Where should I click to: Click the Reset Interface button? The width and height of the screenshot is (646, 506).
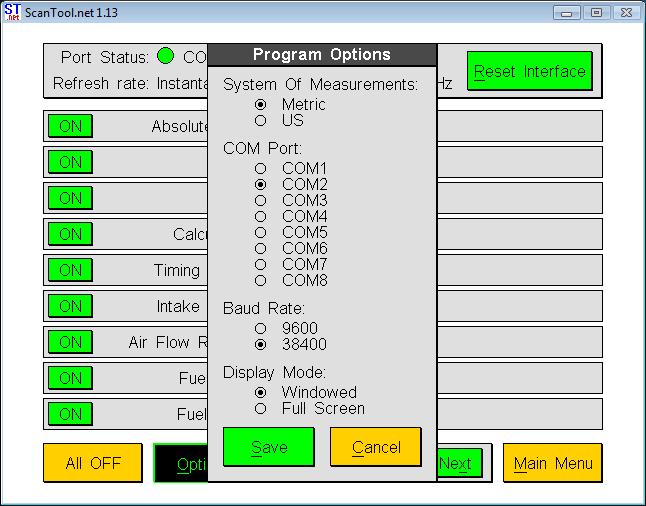click(x=530, y=71)
